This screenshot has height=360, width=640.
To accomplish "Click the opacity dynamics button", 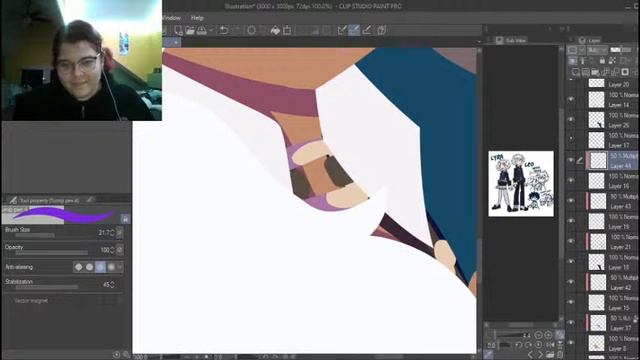I will (x=120, y=249).
